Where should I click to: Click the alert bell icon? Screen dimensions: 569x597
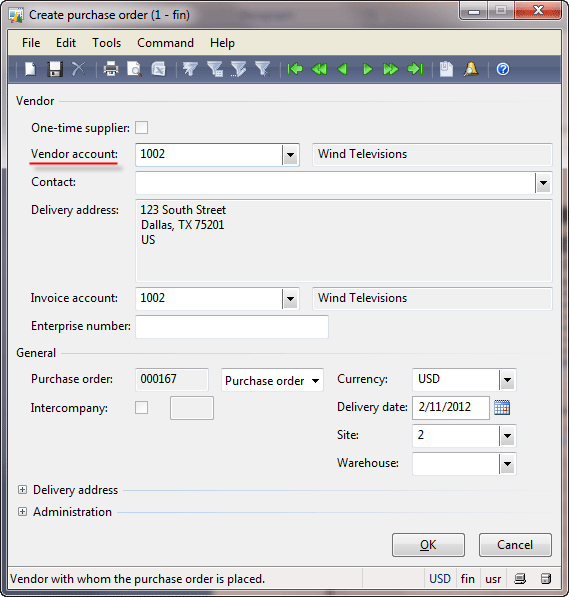(x=471, y=69)
